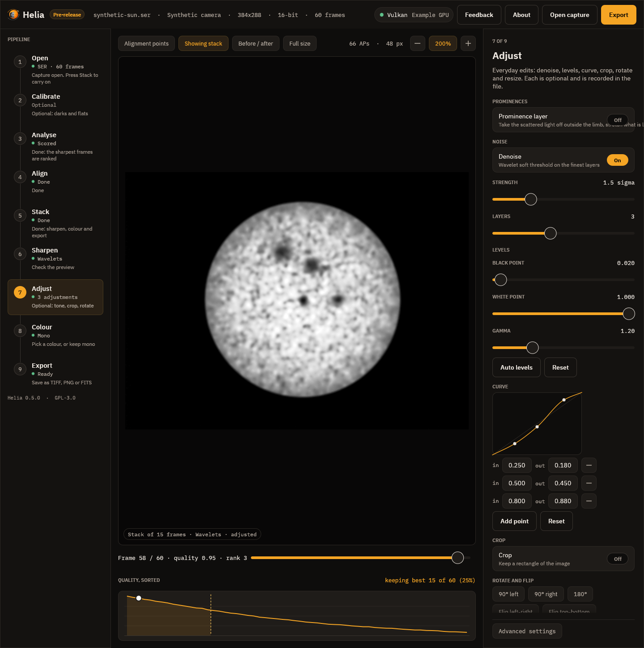Add point to the curve
The height and width of the screenshot is (648, 644).
click(514, 521)
